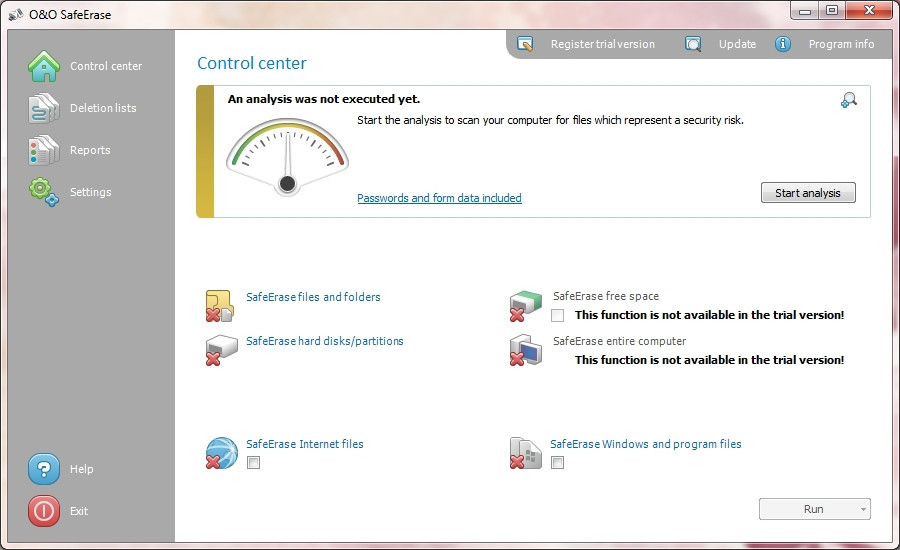Viewport: 900px width, 550px height.
Task: Enable the SafeErase Internet files checkbox
Action: (x=253, y=463)
